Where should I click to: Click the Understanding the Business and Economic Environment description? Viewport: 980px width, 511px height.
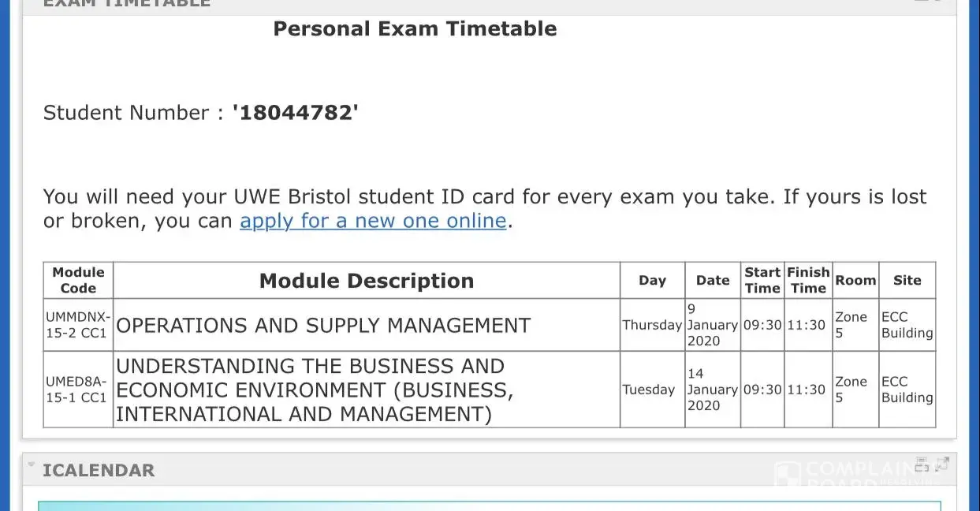[x=314, y=390]
